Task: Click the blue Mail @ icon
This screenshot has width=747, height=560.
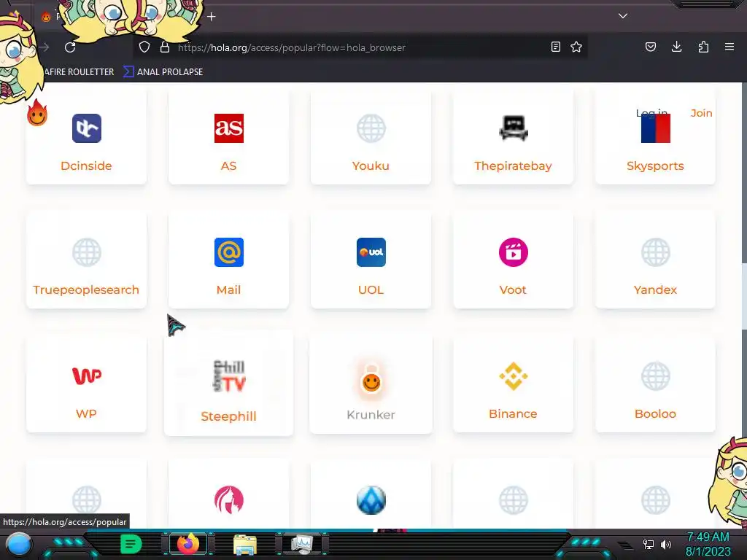Action: [x=228, y=252]
